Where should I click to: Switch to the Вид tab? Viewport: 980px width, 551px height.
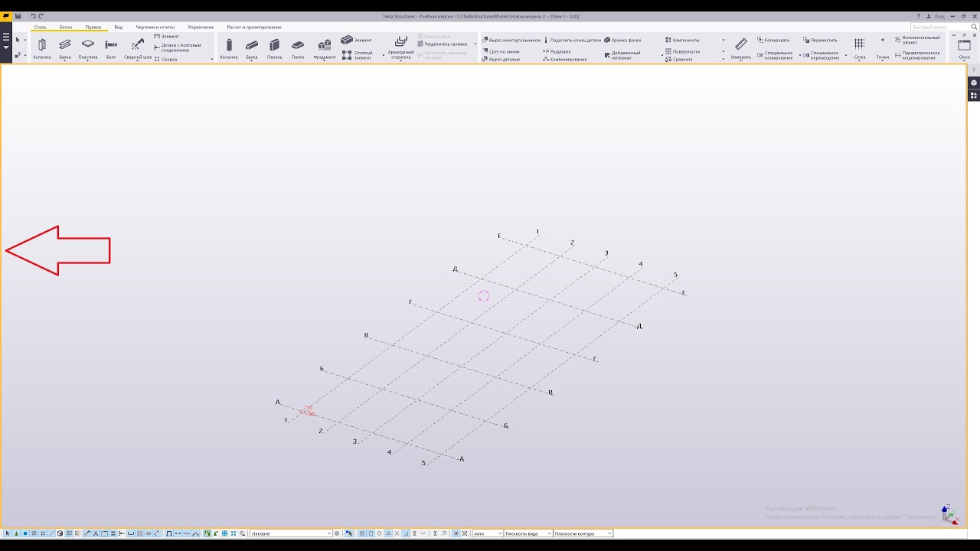coord(119,27)
